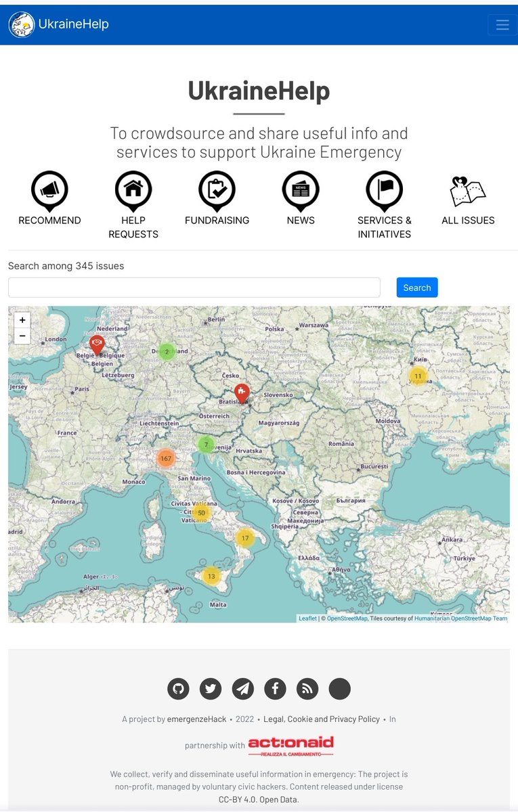Image resolution: width=518 pixels, height=812 pixels.
Task: Select the red marker over Belgium
Action: 97,345
